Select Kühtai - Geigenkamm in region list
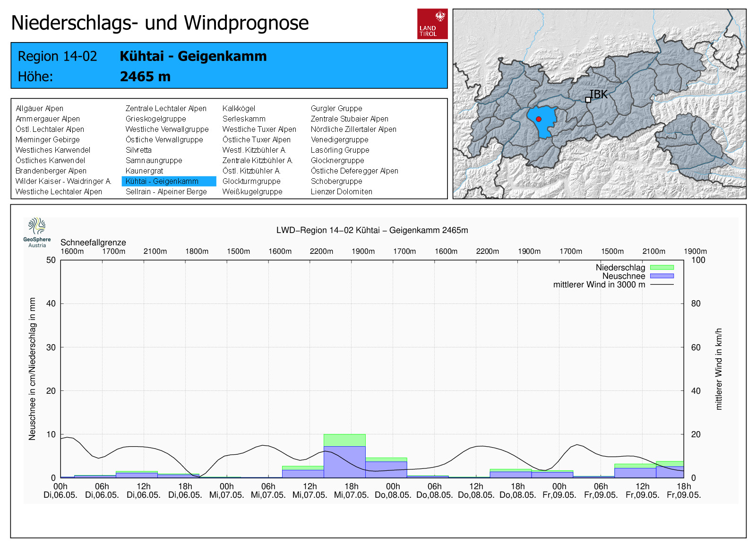The height and width of the screenshot is (545, 756). pos(162,181)
